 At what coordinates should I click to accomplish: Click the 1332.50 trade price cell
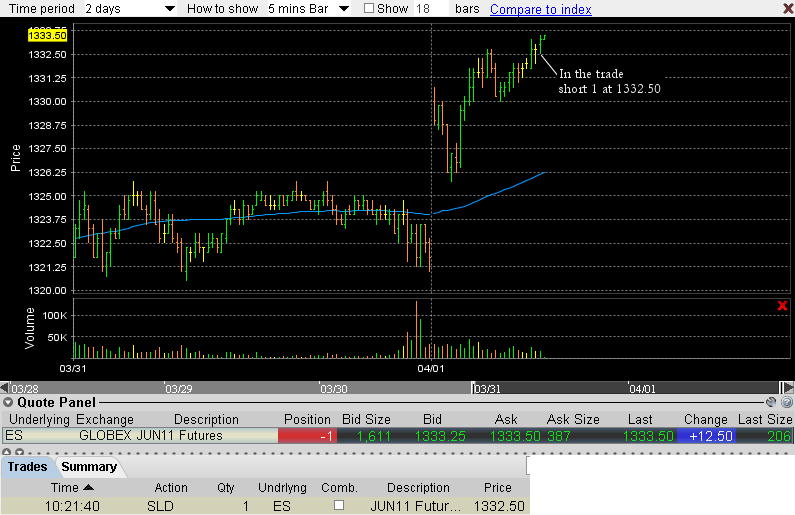[499, 506]
